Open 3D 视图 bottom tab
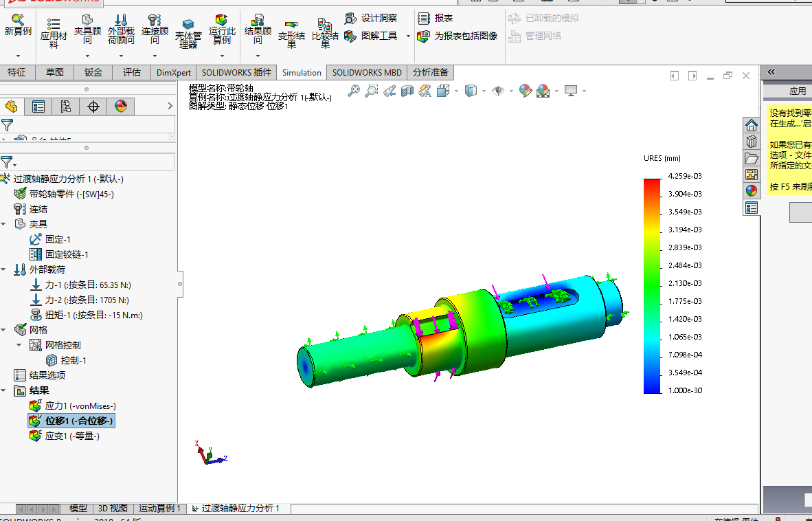 113,509
